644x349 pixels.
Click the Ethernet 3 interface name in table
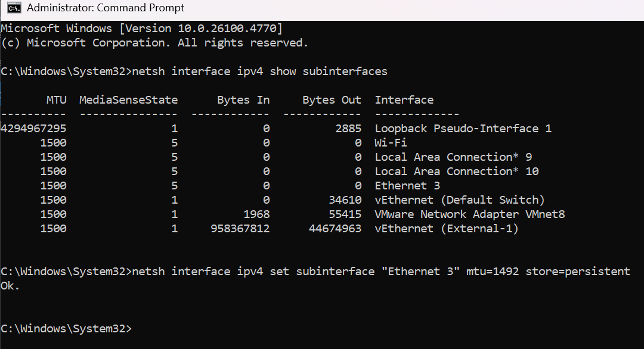pyautogui.click(x=407, y=186)
